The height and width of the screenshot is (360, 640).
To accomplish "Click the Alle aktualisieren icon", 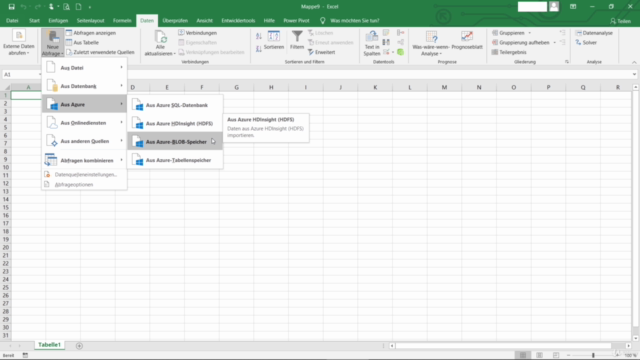I will click(160, 37).
